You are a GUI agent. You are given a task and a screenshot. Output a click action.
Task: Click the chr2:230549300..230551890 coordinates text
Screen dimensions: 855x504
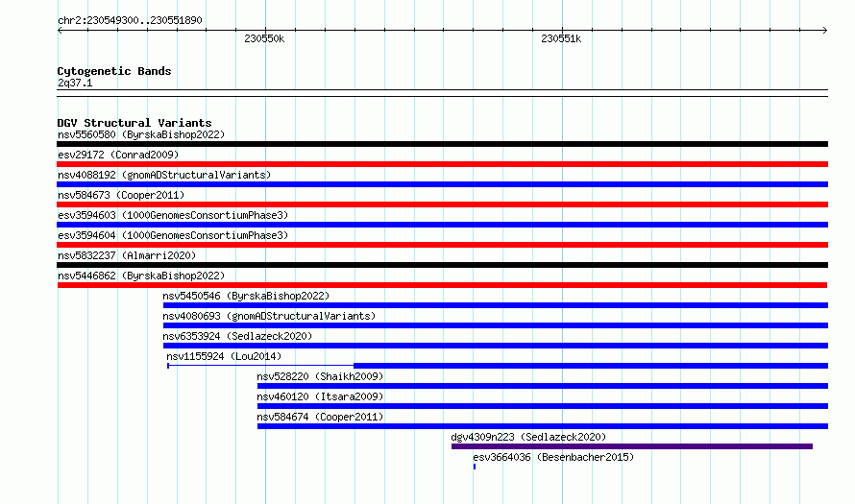tap(130, 20)
